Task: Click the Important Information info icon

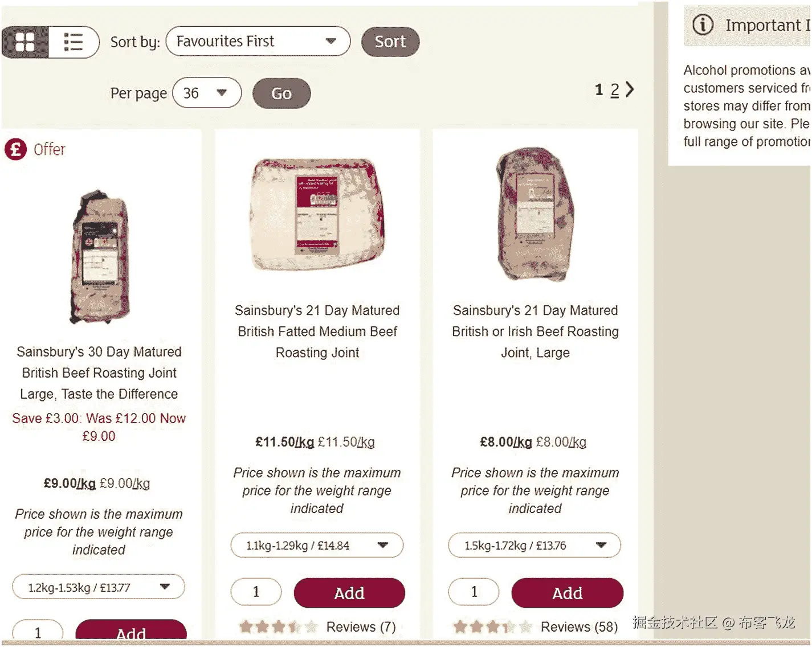Action: pyautogui.click(x=703, y=25)
